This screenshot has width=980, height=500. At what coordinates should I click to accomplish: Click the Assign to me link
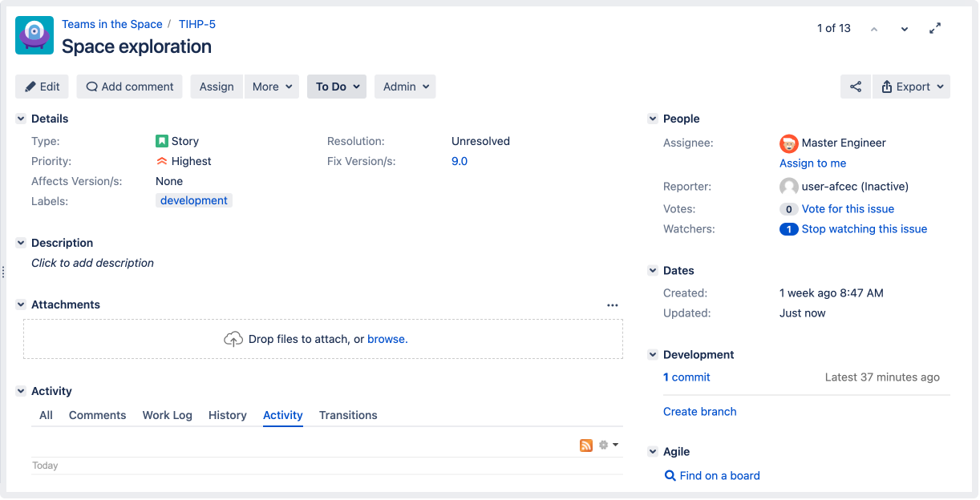point(812,163)
